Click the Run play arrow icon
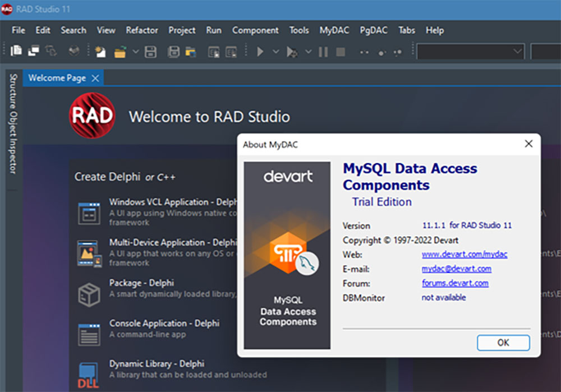Viewport: 561px width, 392px height. click(x=260, y=52)
